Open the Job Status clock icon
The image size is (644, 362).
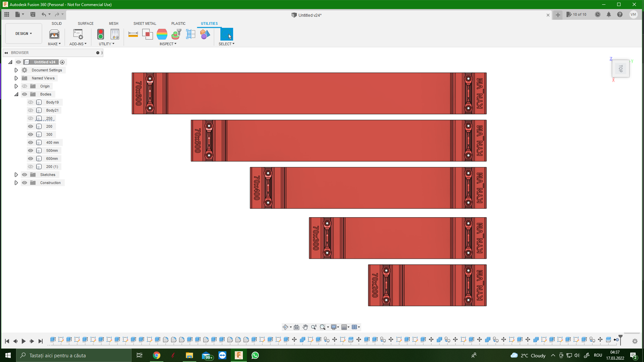598,14
